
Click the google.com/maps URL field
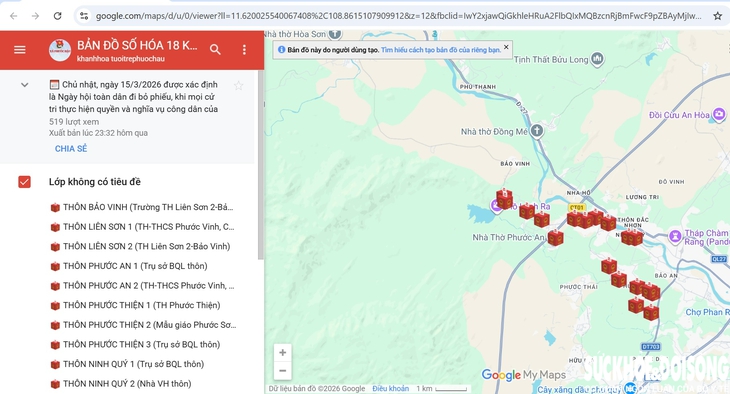coord(398,16)
